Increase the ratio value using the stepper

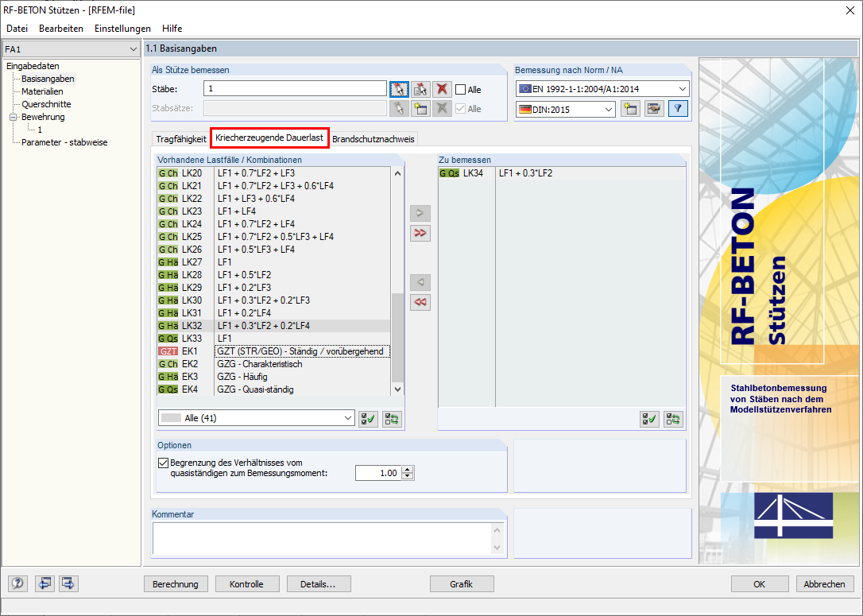coord(408,468)
